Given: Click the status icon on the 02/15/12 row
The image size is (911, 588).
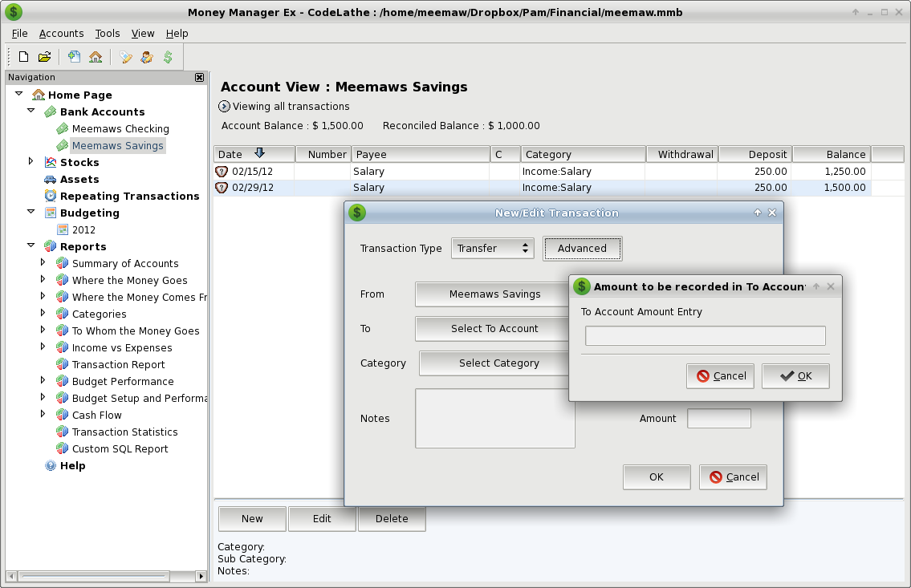Looking at the screenshot, I should (x=222, y=171).
